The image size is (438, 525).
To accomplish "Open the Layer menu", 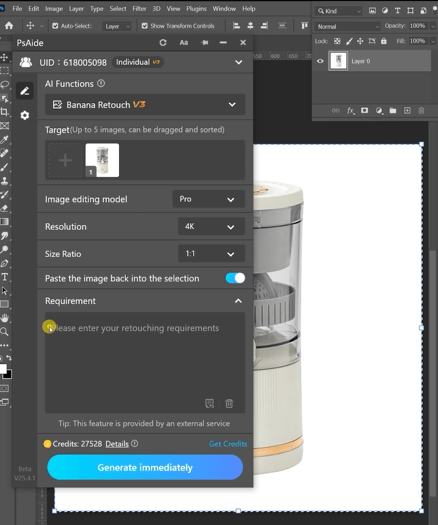I will [76, 9].
